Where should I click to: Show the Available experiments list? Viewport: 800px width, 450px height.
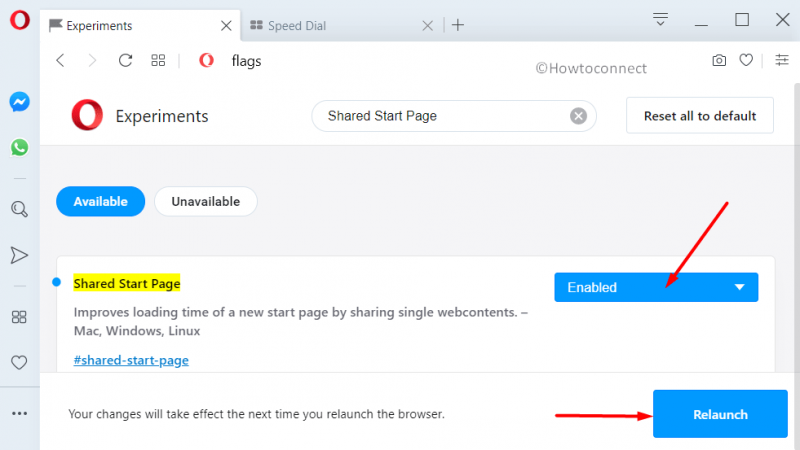point(100,201)
